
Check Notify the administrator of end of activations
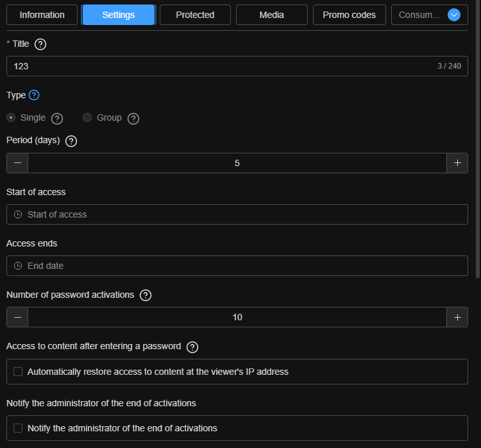coord(18,428)
